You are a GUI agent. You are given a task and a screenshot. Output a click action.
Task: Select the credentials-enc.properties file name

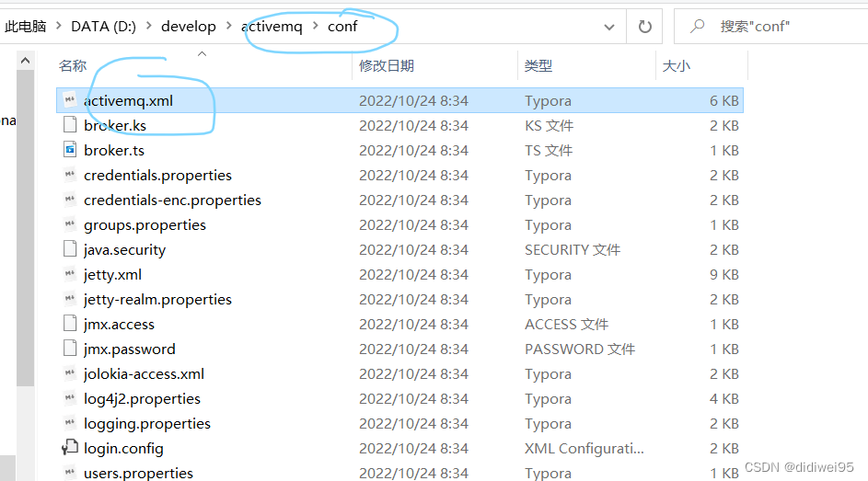pos(172,200)
